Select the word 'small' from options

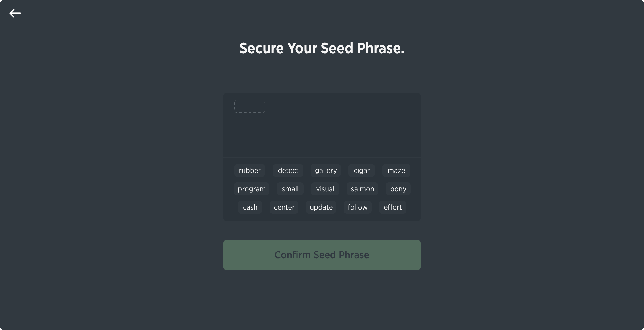coord(290,189)
